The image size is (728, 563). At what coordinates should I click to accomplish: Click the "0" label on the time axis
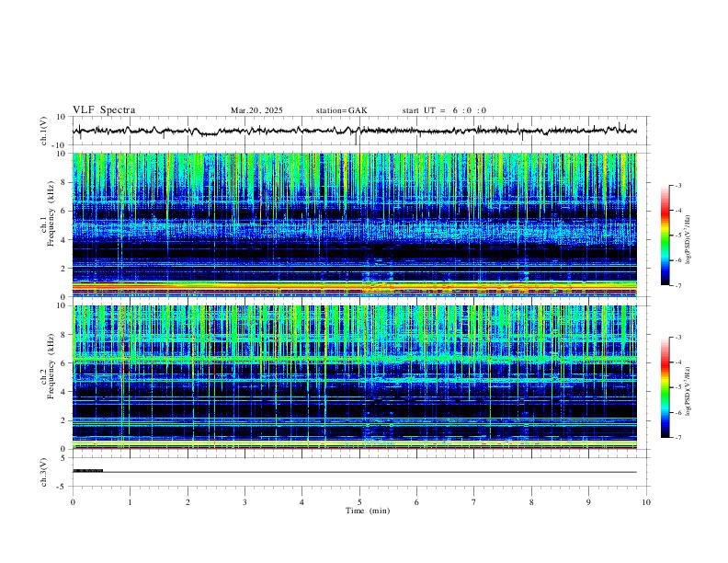(73, 502)
